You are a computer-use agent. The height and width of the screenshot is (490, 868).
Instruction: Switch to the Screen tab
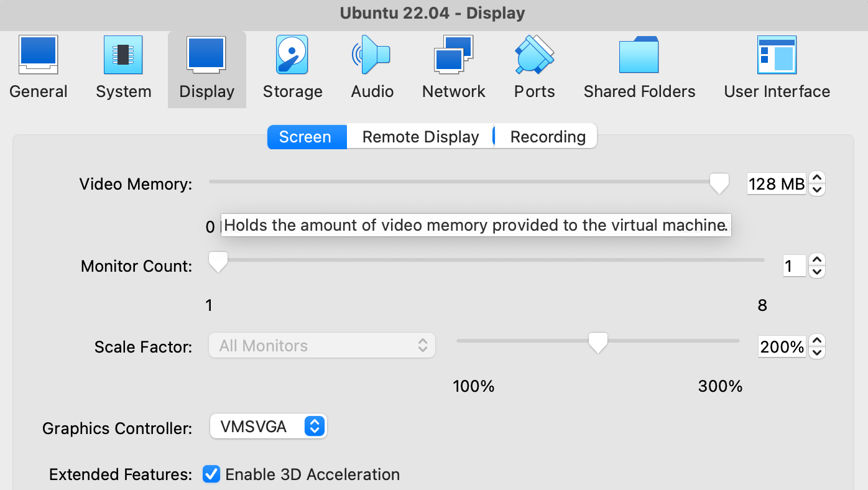pyautogui.click(x=307, y=137)
